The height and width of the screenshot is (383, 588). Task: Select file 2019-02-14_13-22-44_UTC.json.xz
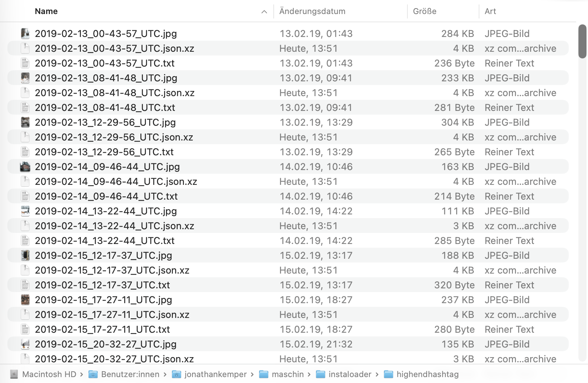point(114,226)
